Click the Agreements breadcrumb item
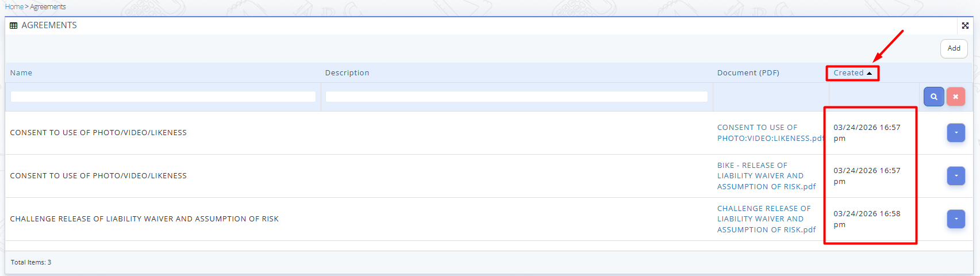Image resolution: width=980 pixels, height=276 pixels. pos(48,7)
